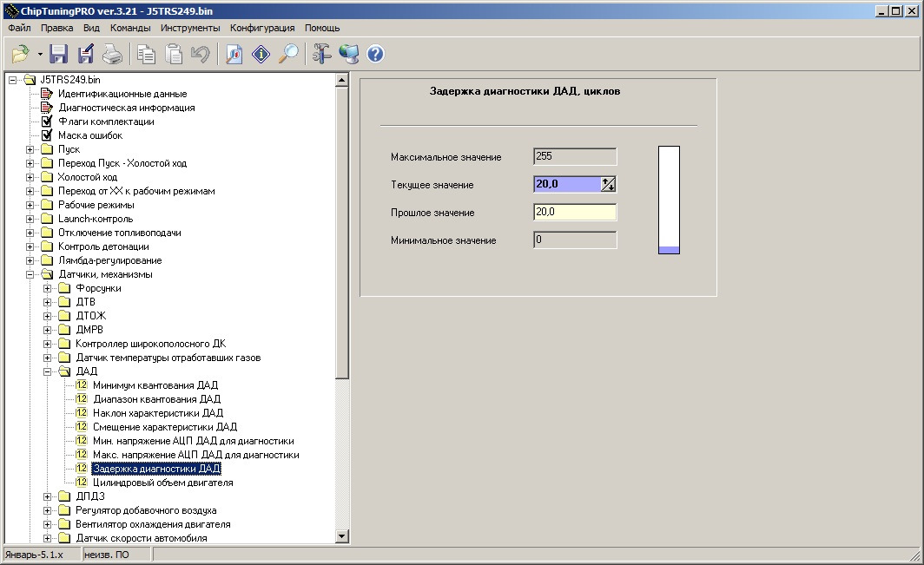Save firmware with the floppy disk icon
The height and width of the screenshot is (565, 924).
[x=58, y=54]
